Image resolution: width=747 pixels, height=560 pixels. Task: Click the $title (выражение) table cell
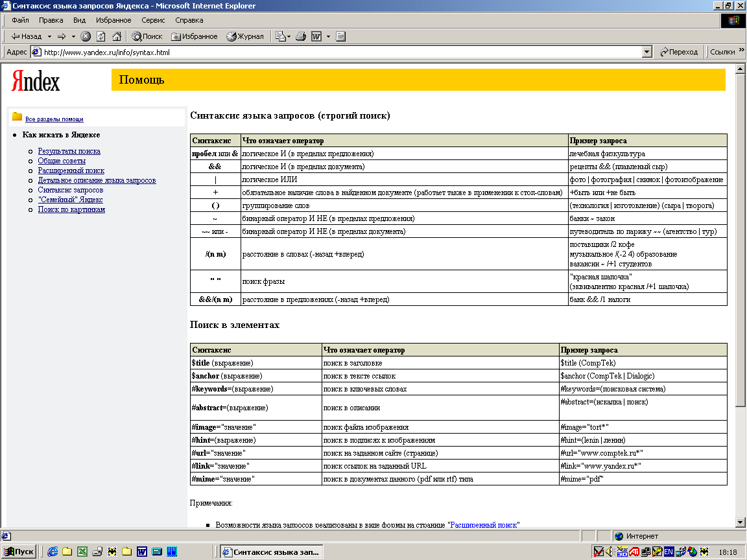pyautogui.click(x=256, y=363)
